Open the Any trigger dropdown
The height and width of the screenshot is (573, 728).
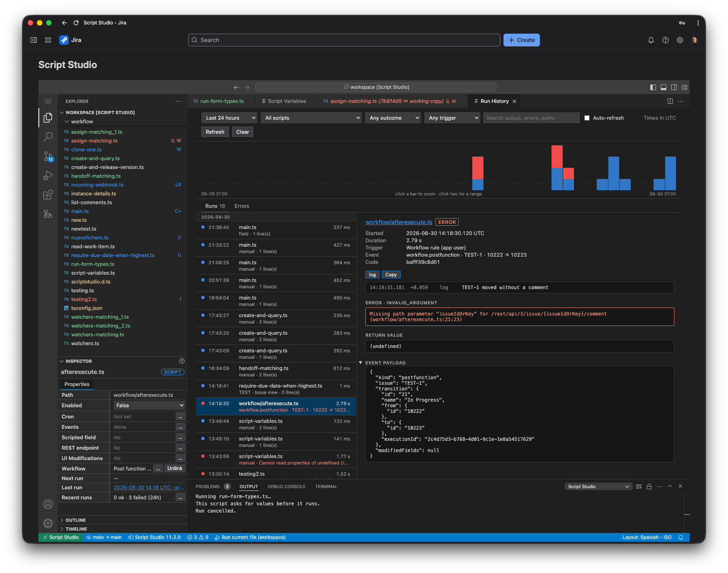pyautogui.click(x=452, y=118)
